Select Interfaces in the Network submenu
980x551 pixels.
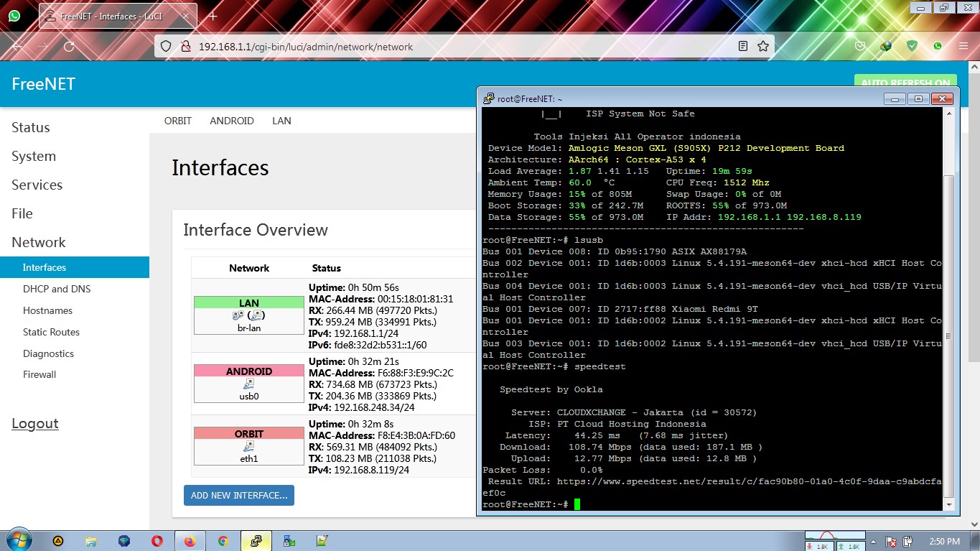coord(75,267)
